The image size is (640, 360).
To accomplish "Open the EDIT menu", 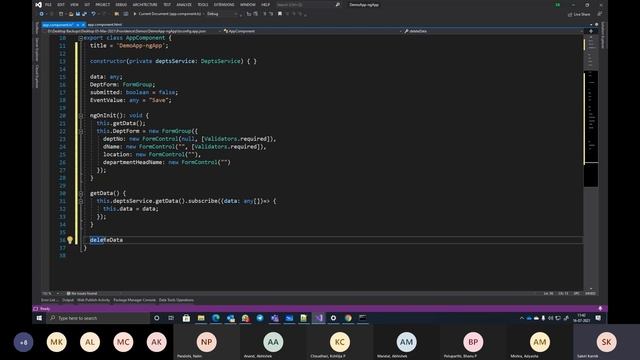I will [61, 4].
